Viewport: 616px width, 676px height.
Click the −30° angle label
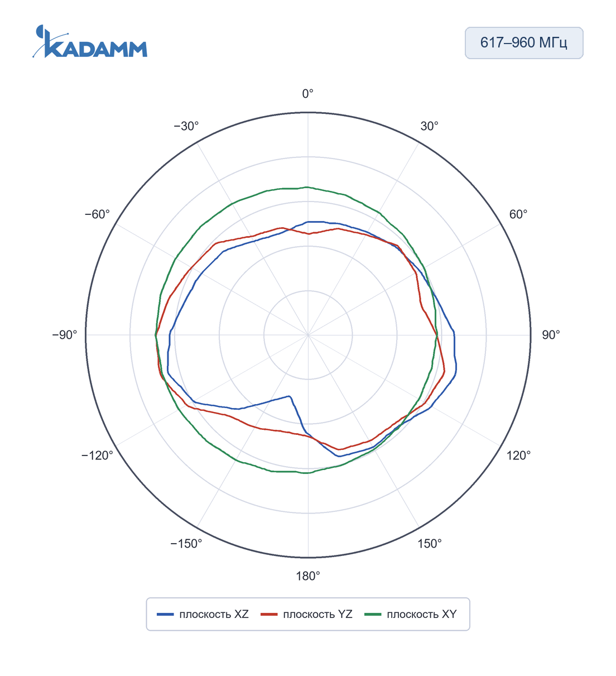click(186, 126)
